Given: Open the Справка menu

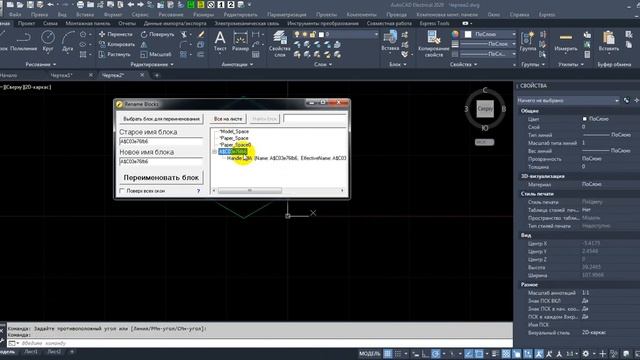Looking at the screenshot, I should tap(519, 14).
